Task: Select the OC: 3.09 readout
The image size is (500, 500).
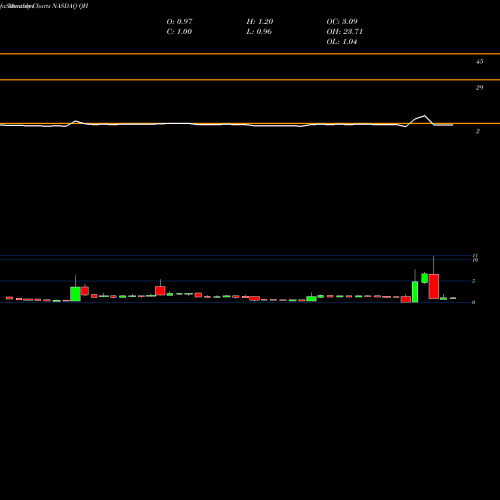Action: point(342,21)
